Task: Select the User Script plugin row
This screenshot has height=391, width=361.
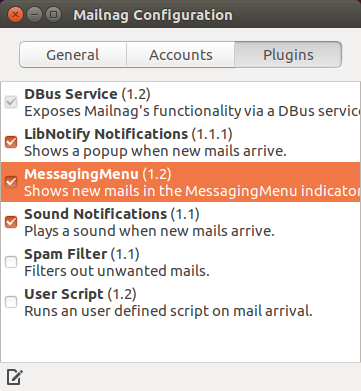Action: pyautogui.click(x=181, y=302)
